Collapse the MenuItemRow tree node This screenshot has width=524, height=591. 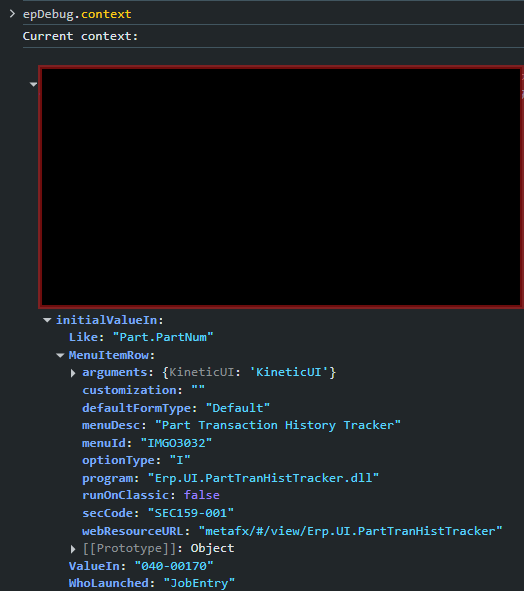tap(60, 355)
